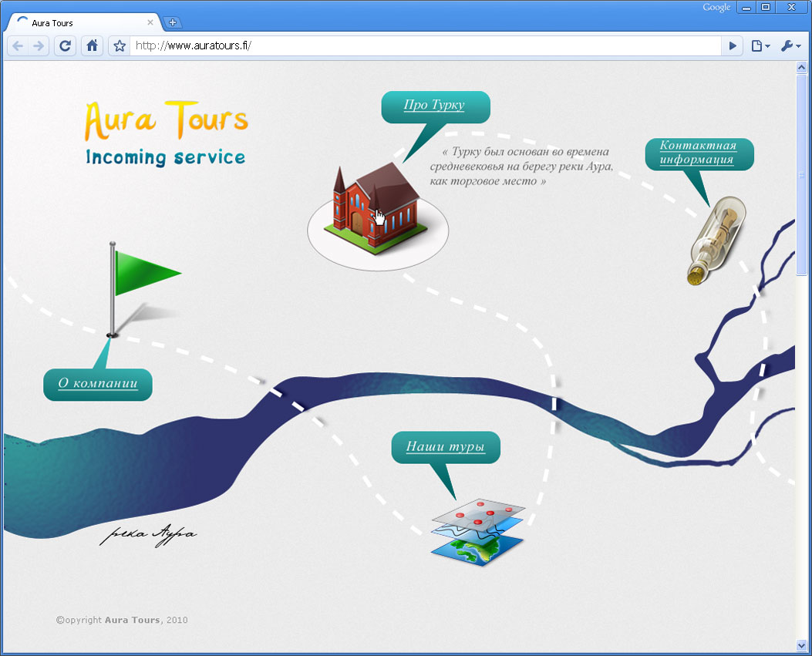This screenshot has width=812, height=656.
Task: Bookmark this page with the star icon
Action: point(120,46)
